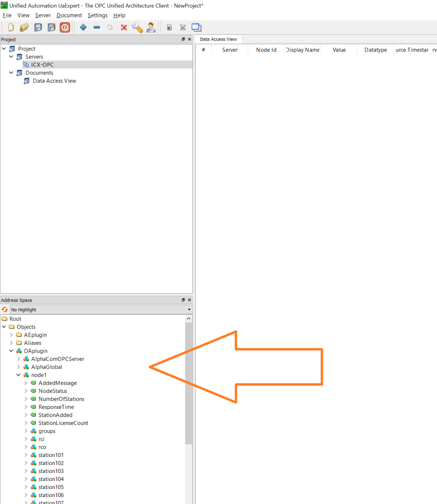437x504 pixels.
Task: Click the Display Name column header
Action: (303, 50)
